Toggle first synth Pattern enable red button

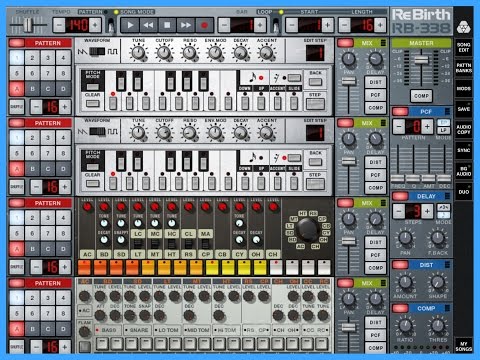coord(17,43)
